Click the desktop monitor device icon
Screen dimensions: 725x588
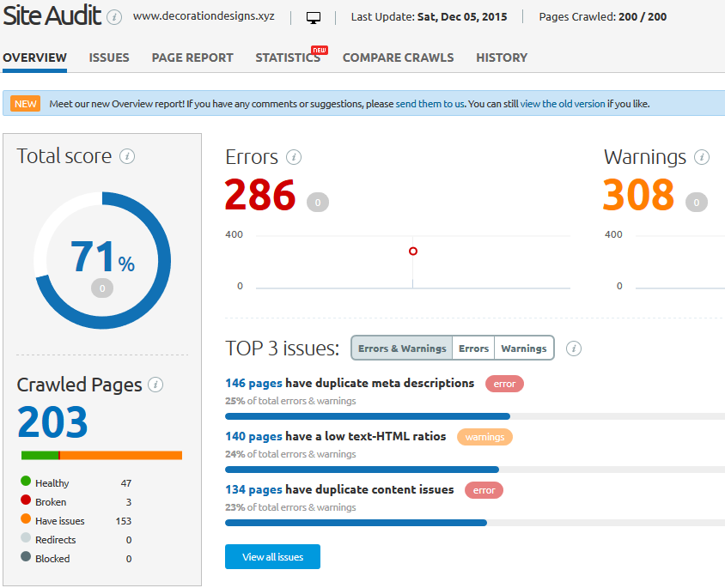(314, 18)
